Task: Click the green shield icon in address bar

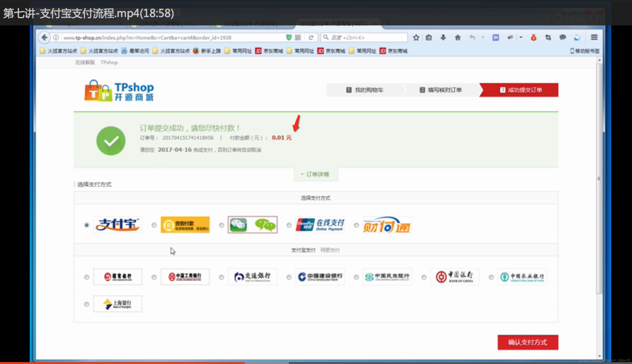Action: (289, 38)
